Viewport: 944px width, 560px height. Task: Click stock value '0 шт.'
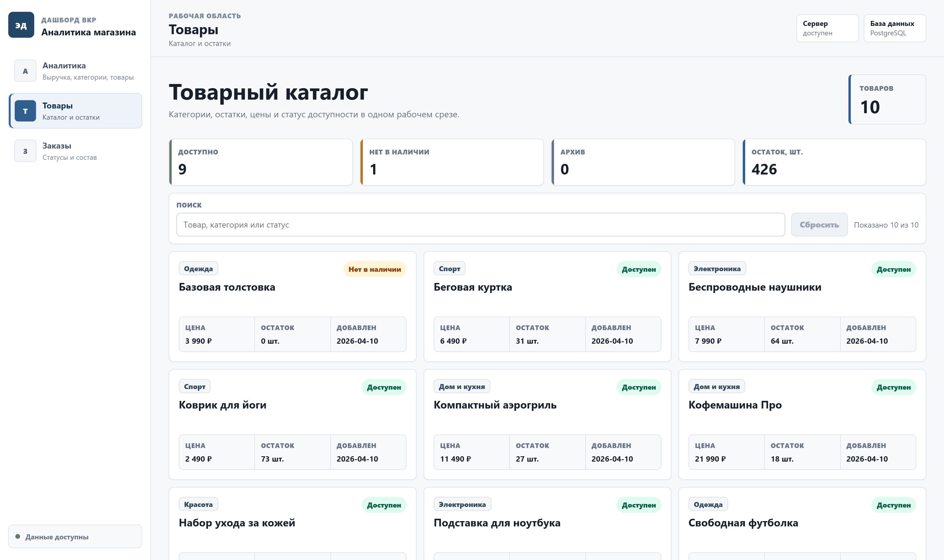(x=270, y=341)
